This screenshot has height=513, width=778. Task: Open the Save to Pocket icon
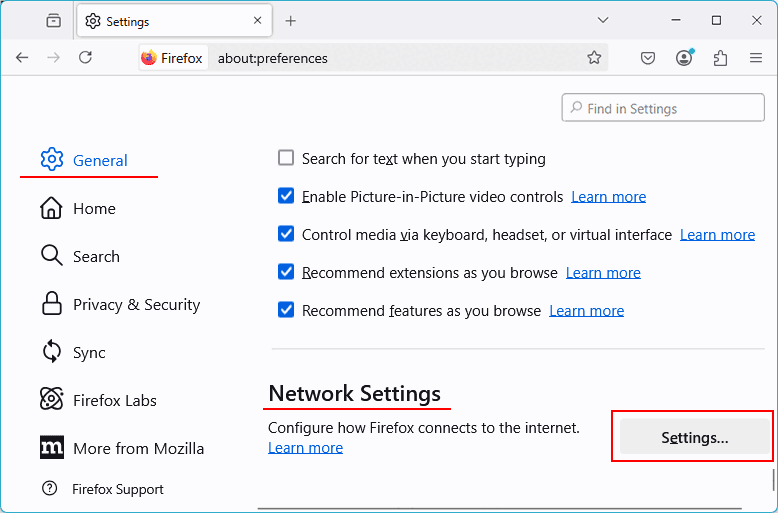pos(648,58)
